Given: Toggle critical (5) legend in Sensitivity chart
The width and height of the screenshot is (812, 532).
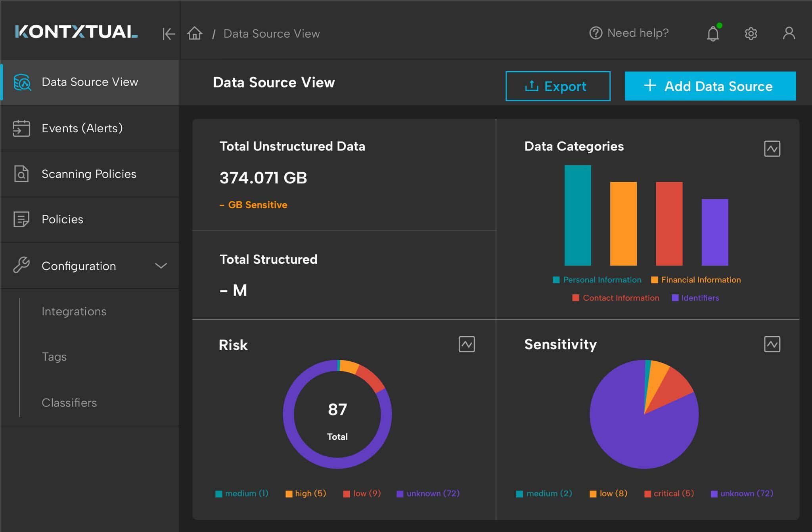Looking at the screenshot, I should pyautogui.click(x=669, y=494).
